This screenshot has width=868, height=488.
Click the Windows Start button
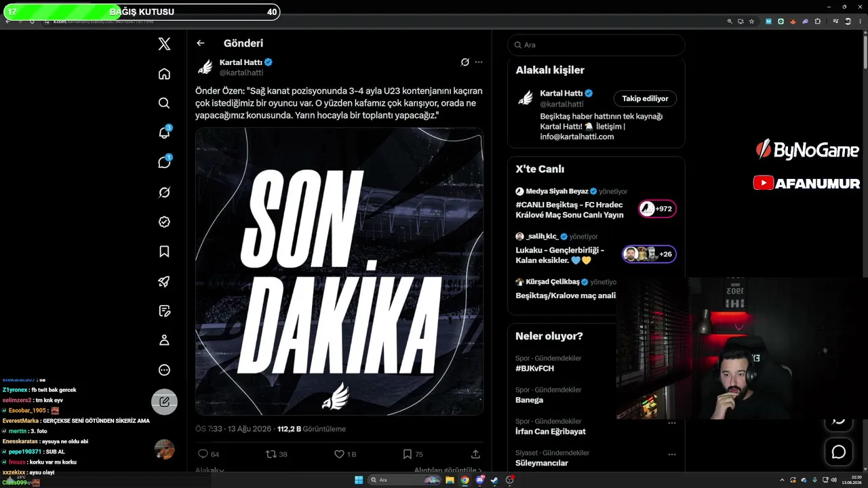point(359,480)
